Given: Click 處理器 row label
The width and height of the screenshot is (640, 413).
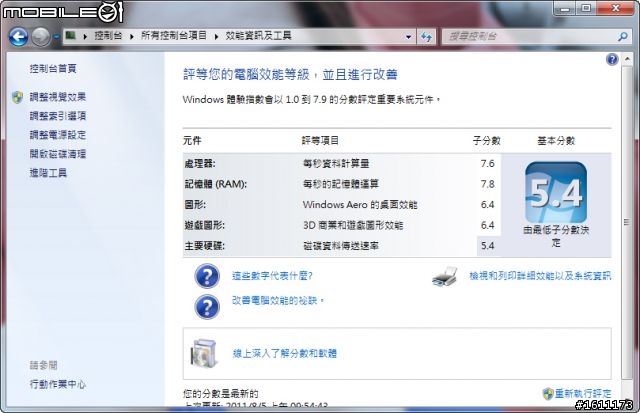Looking at the screenshot, I should pos(200,164).
